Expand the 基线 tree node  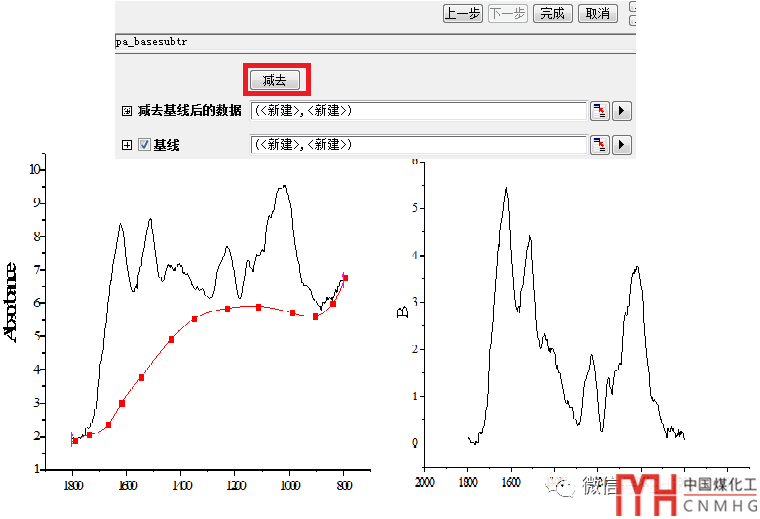point(127,145)
